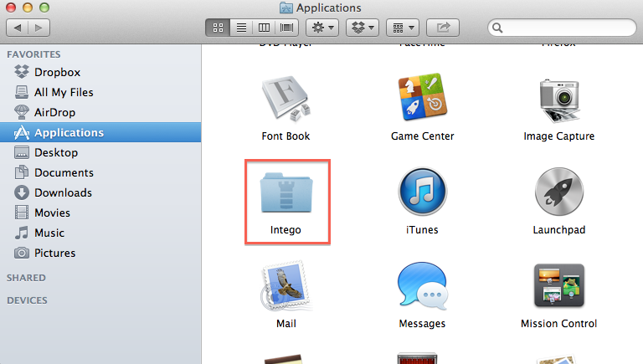Viewport: 643px width, 364px height.
Task: Open Pictures from the sidebar
Action: [x=100, y=253]
